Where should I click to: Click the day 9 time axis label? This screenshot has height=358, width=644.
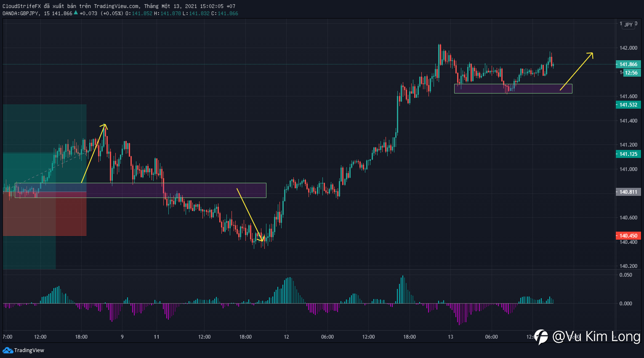[x=122, y=337]
